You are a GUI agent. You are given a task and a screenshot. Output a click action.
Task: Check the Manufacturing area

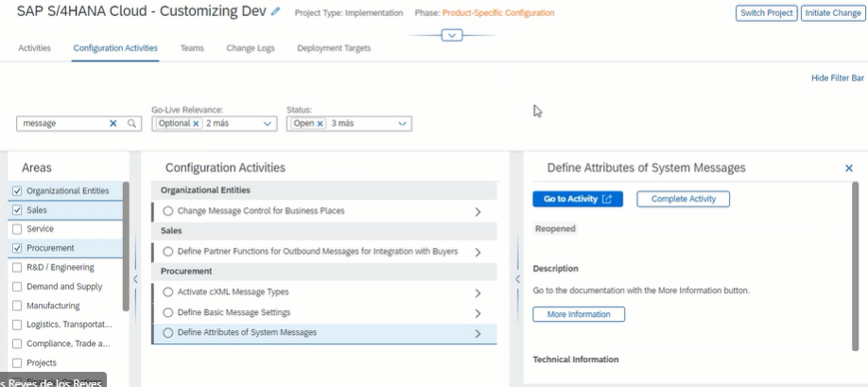(17, 306)
